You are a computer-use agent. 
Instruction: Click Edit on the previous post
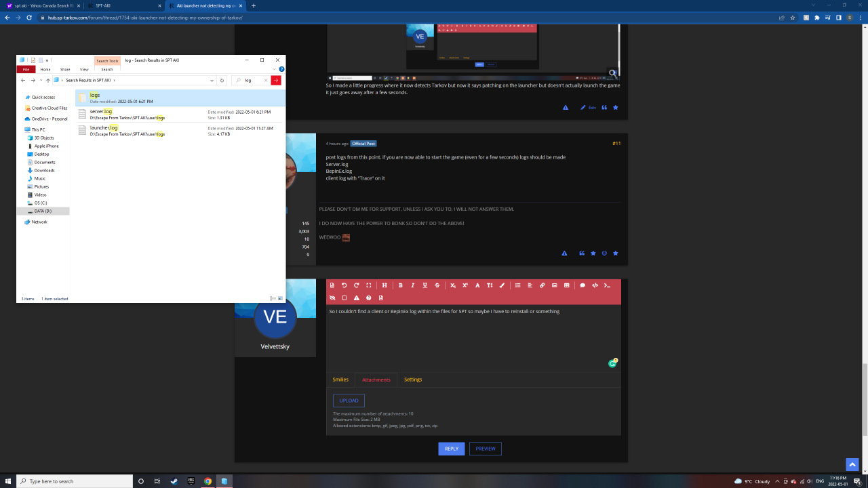pos(588,108)
